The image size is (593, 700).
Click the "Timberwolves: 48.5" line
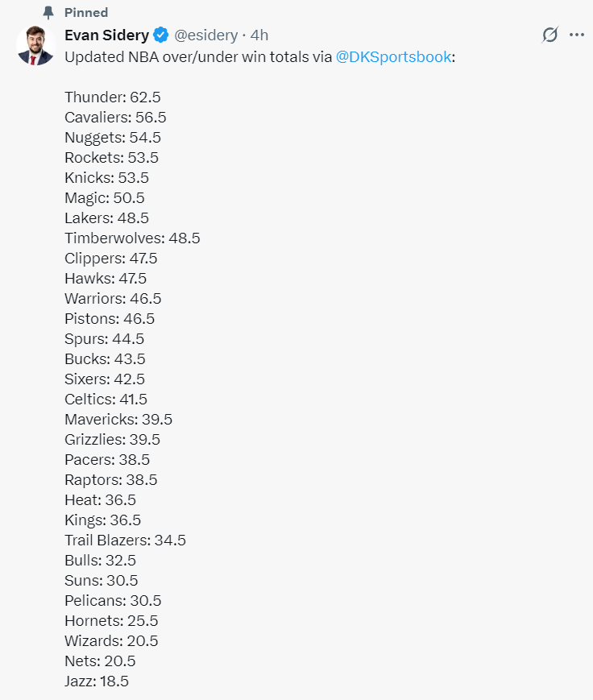click(132, 238)
